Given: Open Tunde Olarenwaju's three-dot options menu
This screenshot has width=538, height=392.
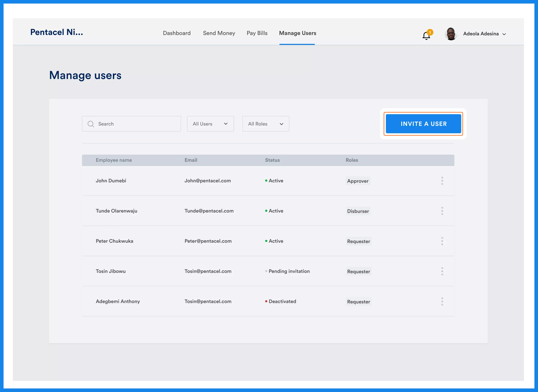Looking at the screenshot, I should point(442,211).
